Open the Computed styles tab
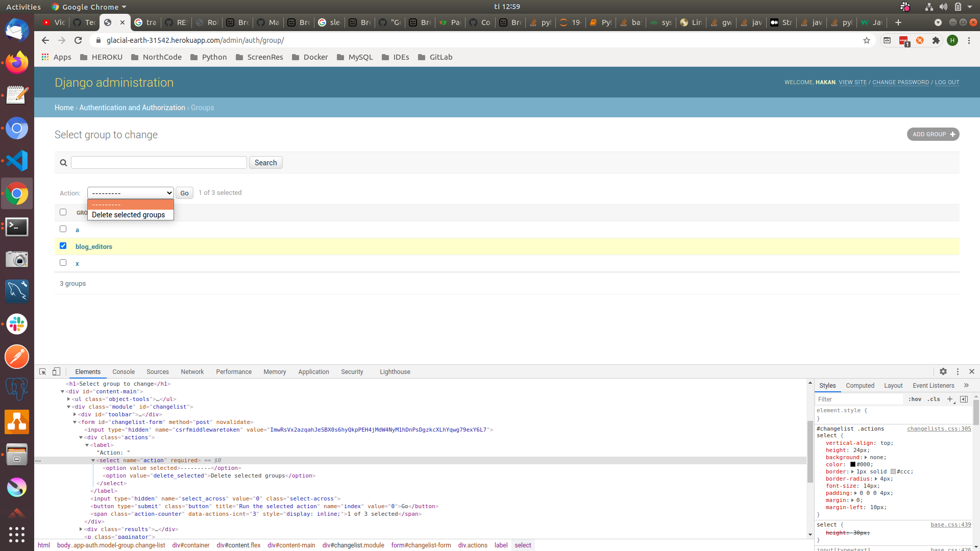Image resolution: width=980 pixels, height=551 pixels. (x=860, y=386)
